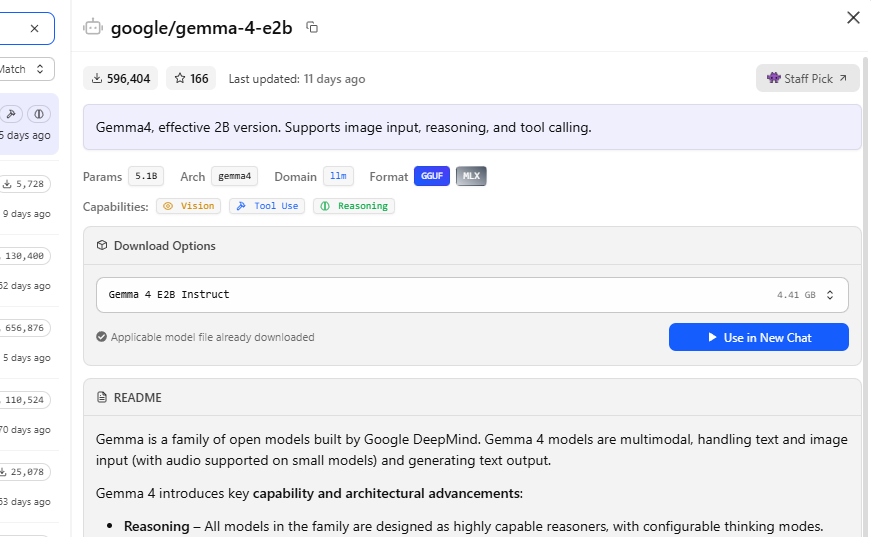The image size is (871, 537).
Task: Click Use in New Chat
Action: pos(759,337)
